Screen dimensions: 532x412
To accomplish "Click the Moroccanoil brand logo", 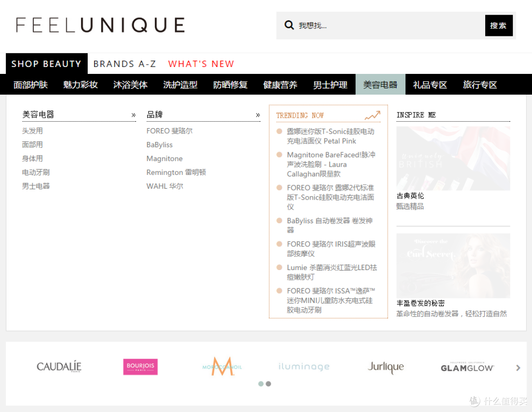I will tap(222, 367).
